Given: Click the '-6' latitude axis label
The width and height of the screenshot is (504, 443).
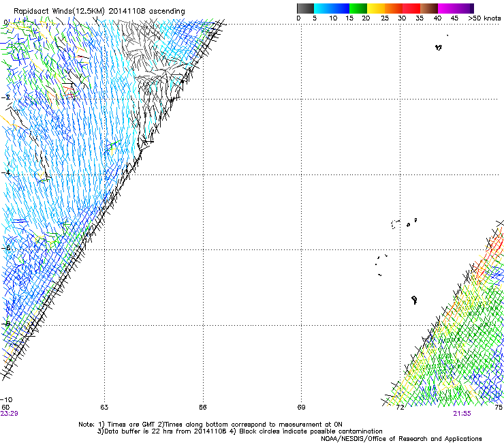Looking at the screenshot, I should [5, 248].
